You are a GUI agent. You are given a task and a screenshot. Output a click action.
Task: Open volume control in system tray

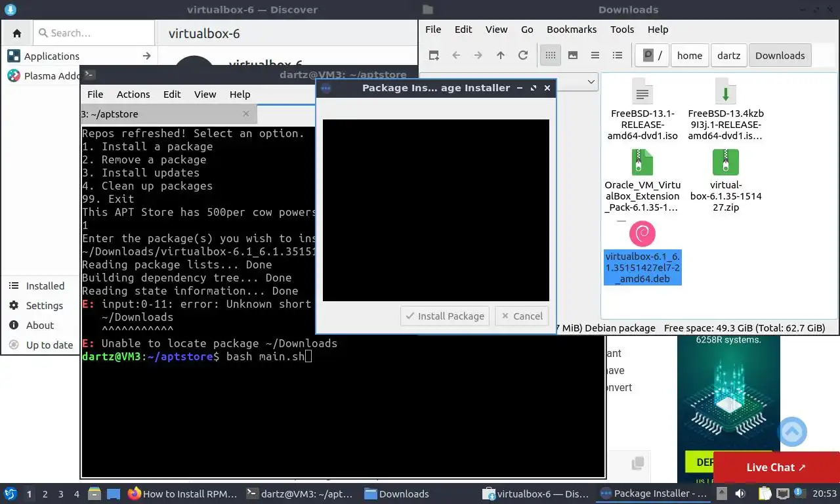tap(740, 493)
